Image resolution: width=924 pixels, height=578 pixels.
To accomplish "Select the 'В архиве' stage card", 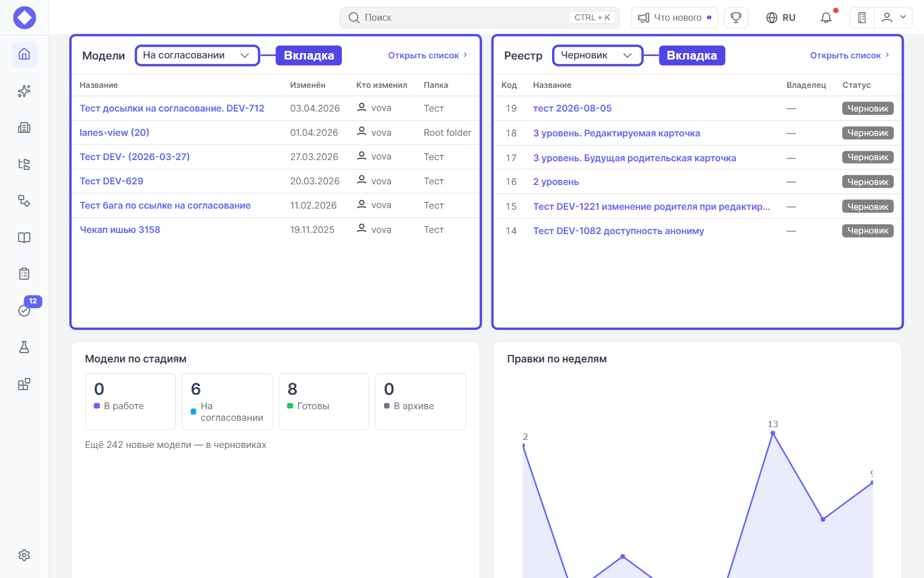I will click(420, 401).
